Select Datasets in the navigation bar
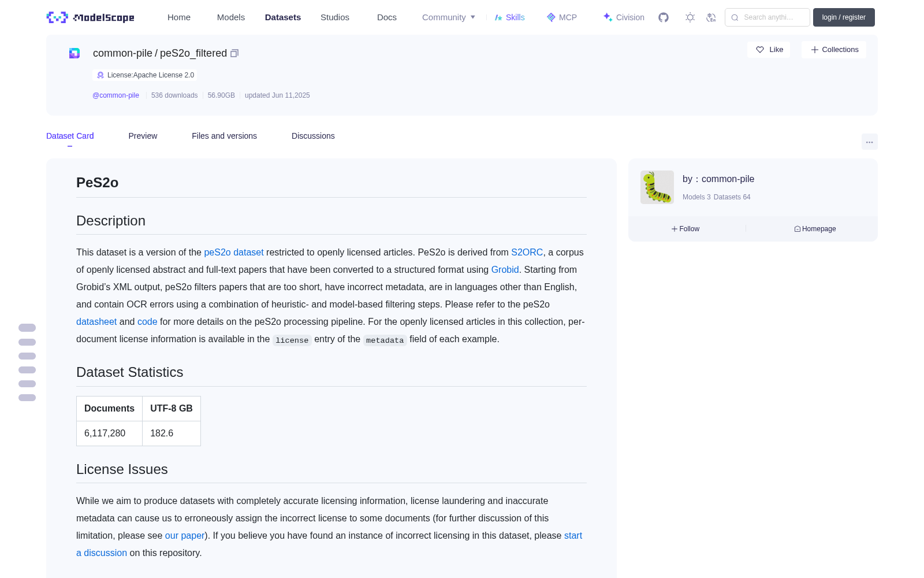 pyautogui.click(x=283, y=17)
